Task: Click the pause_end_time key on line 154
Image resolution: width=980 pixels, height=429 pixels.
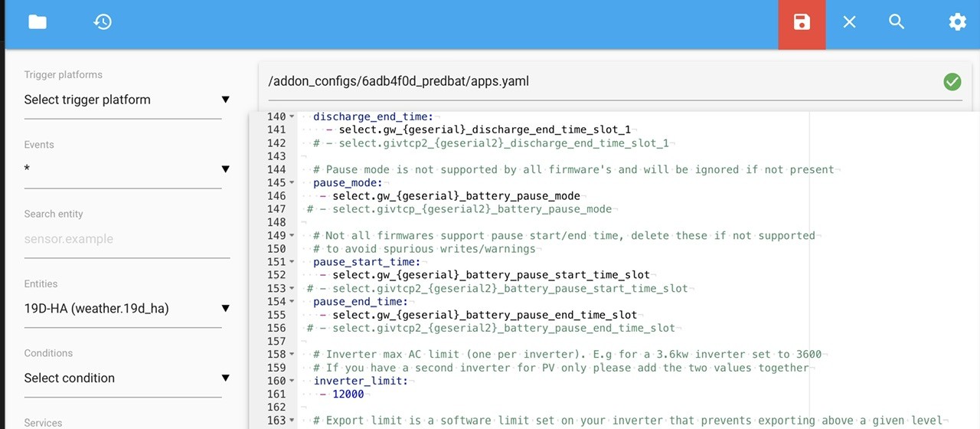Action: click(x=360, y=302)
